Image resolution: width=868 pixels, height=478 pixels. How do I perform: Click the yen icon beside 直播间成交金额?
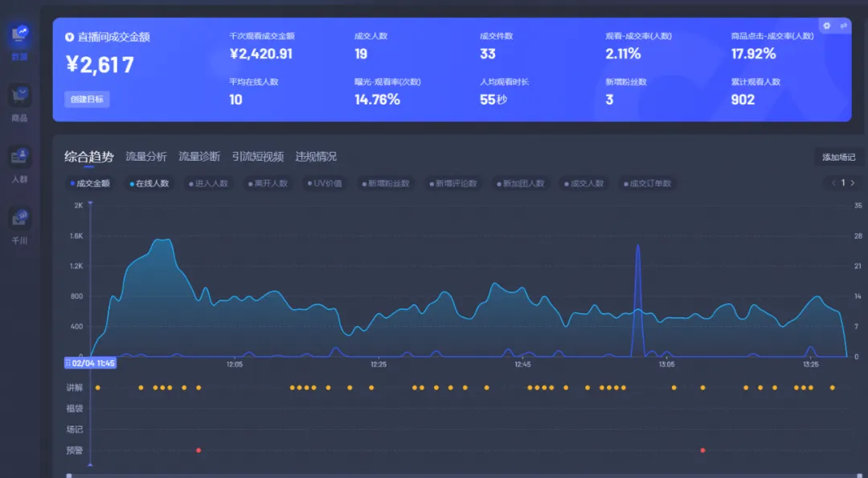click(x=70, y=37)
